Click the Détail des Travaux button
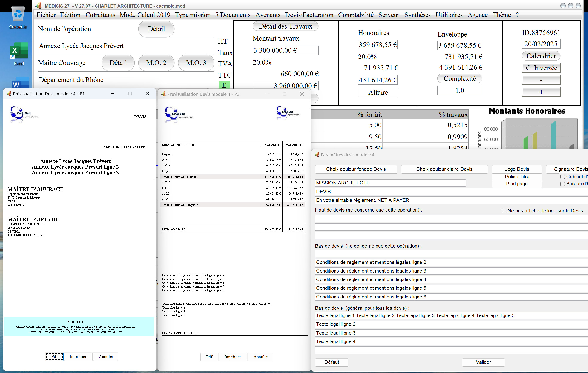 coord(285,26)
